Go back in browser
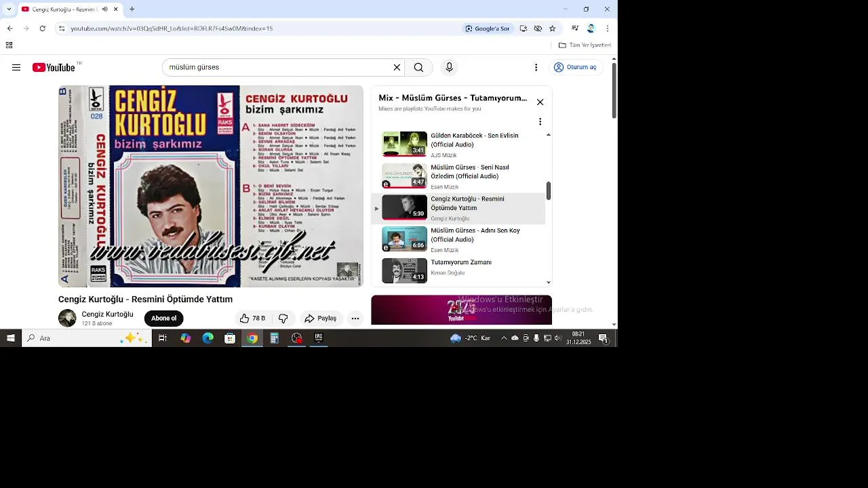This screenshot has height=488, width=868. [9, 28]
